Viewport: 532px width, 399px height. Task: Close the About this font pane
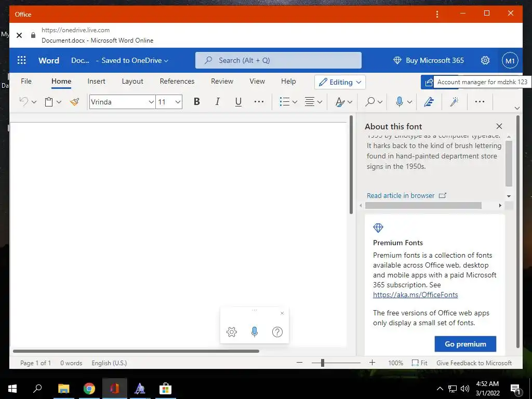(x=499, y=126)
